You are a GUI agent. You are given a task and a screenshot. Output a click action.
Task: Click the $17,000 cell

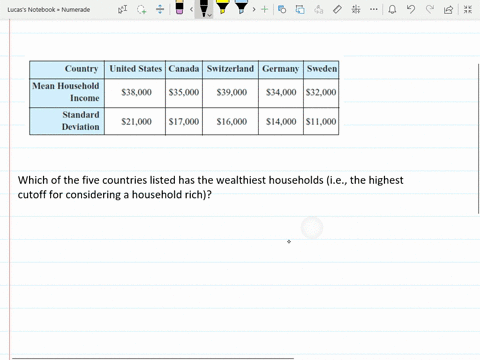(184, 122)
